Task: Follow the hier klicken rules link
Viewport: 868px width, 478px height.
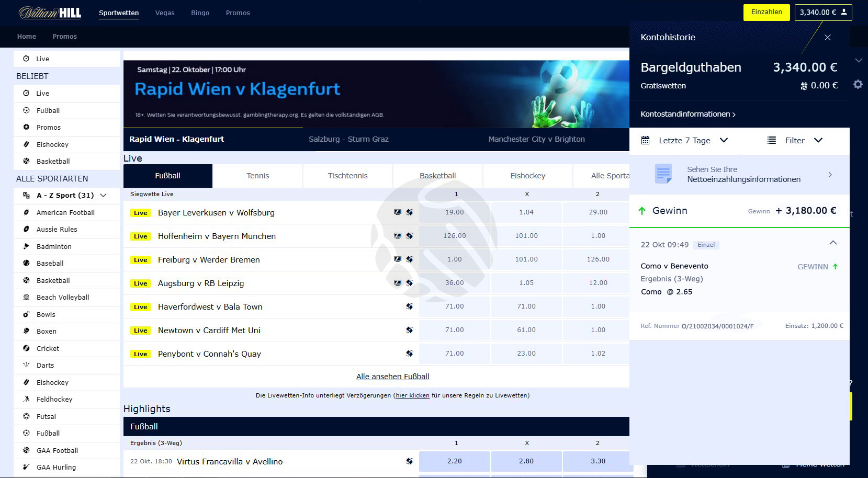Action: point(412,395)
